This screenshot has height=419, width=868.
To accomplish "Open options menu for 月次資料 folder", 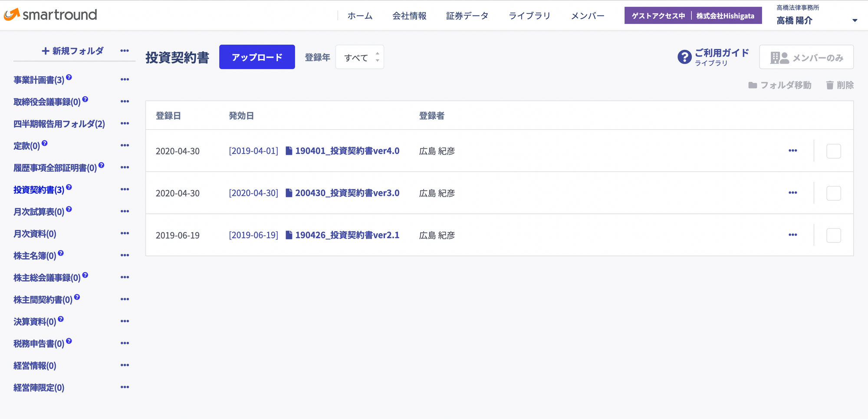I will [x=125, y=233].
